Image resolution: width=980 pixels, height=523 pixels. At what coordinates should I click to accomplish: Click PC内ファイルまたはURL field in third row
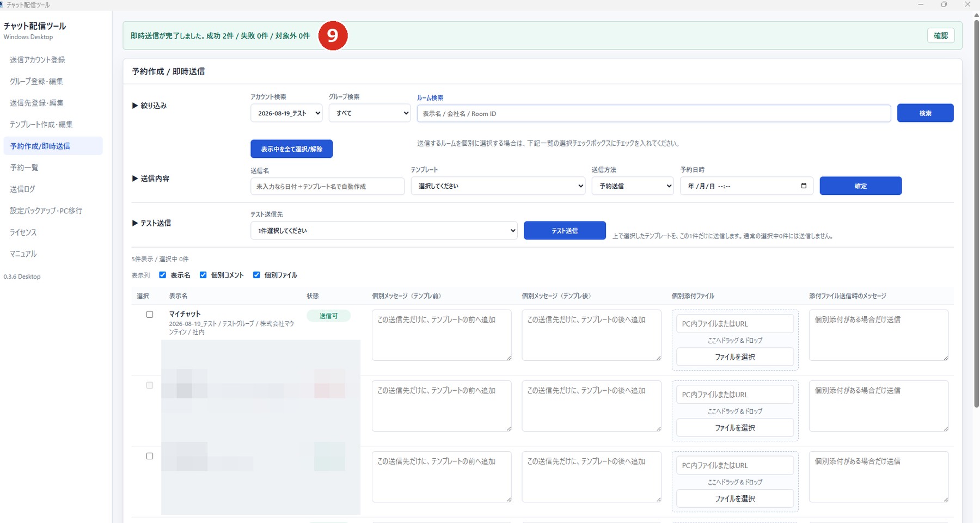(735, 465)
